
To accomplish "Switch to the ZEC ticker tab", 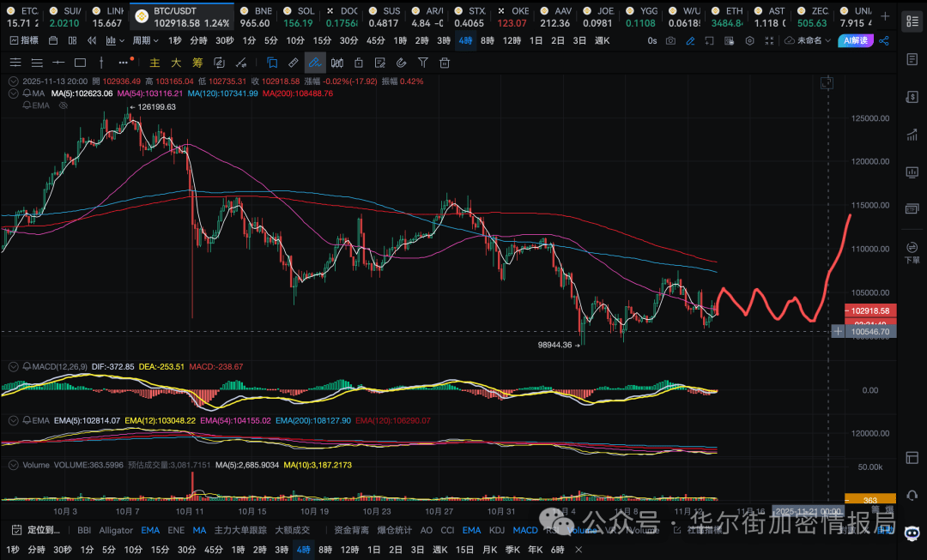I will (812, 17).
